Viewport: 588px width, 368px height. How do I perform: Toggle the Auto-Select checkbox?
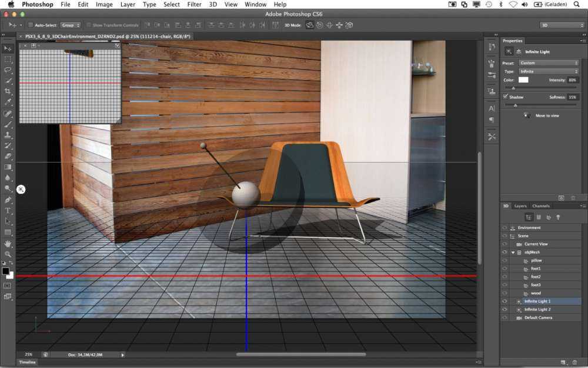tap(31, 25)
